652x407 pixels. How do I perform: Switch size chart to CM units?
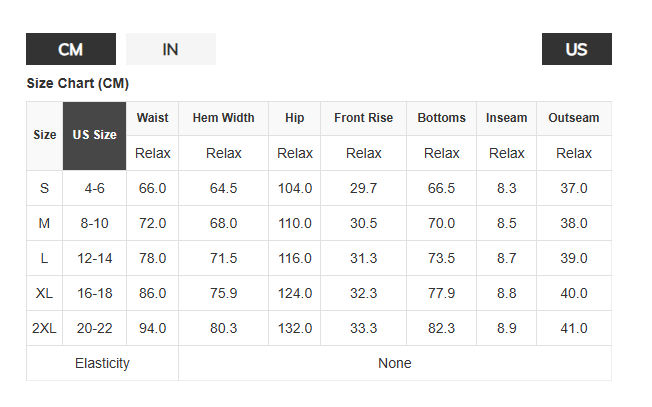[71, 49]
